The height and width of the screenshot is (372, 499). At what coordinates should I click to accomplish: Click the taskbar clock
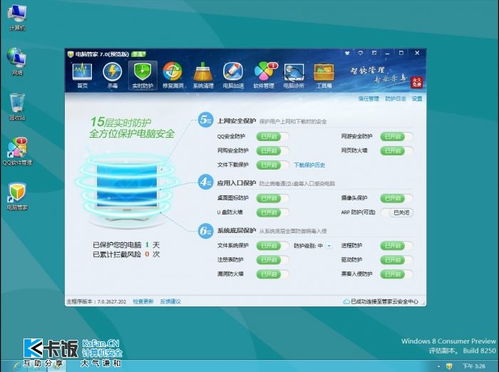(474, 366)
